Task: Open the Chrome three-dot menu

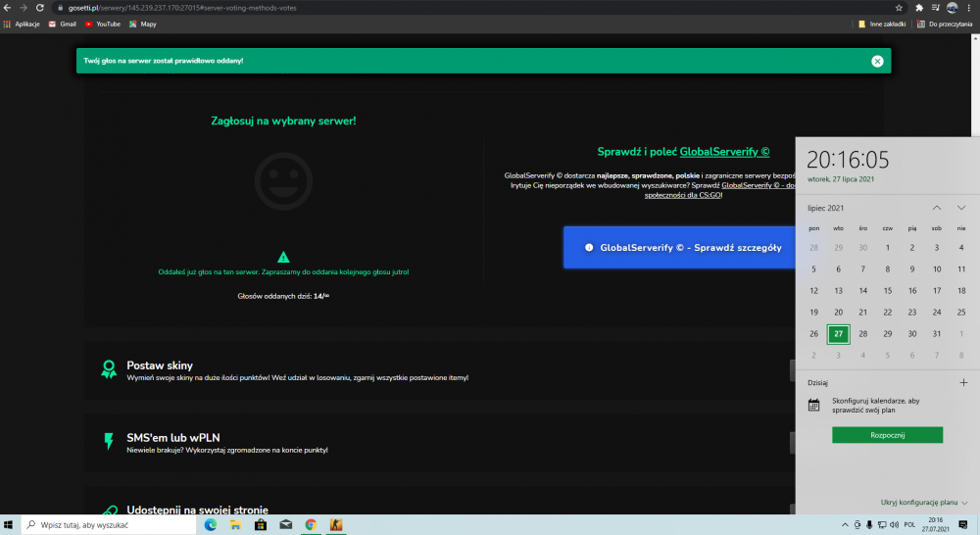Action: (969, 8)
